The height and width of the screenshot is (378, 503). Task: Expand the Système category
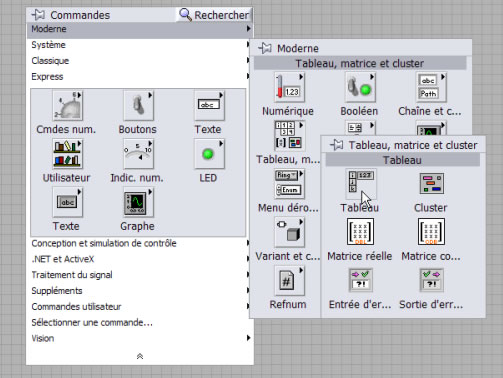click(x=139, y=45)
